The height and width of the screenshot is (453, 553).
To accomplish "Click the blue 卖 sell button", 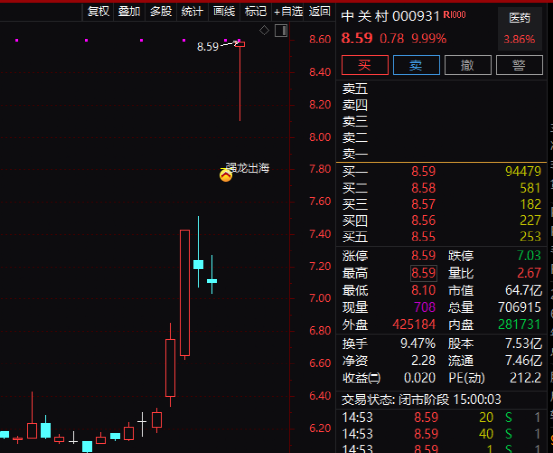I will click(x=416, y=65).
